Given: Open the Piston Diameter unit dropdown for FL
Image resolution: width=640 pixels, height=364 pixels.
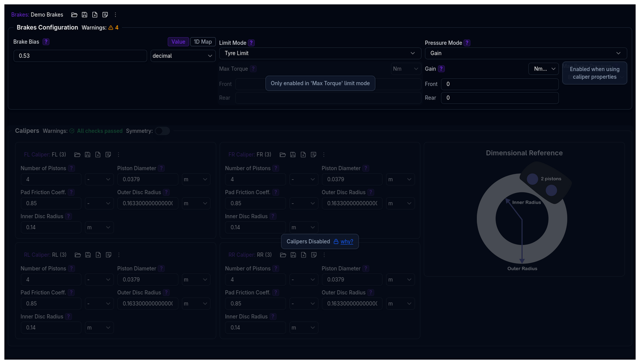Looking at the screenshot, I should [196, 179].
